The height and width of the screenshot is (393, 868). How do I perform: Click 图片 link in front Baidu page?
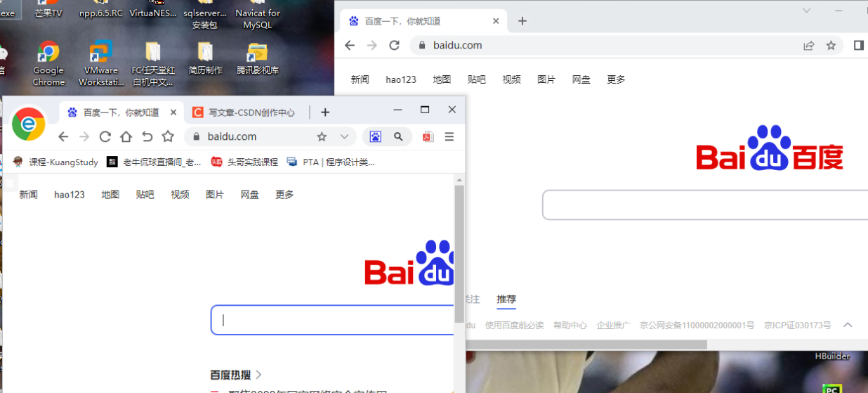pos(215,195)
